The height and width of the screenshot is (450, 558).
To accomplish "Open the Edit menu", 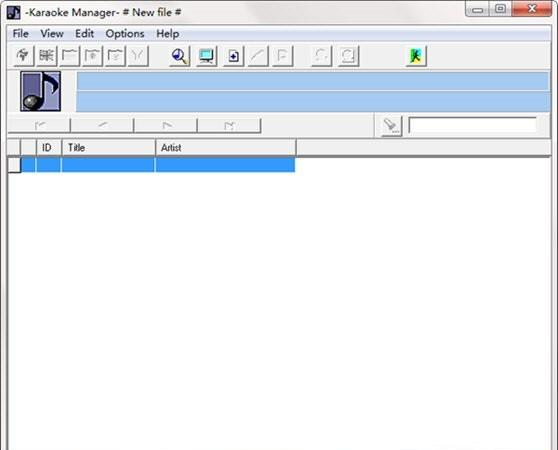I will [x=84, y=34].
